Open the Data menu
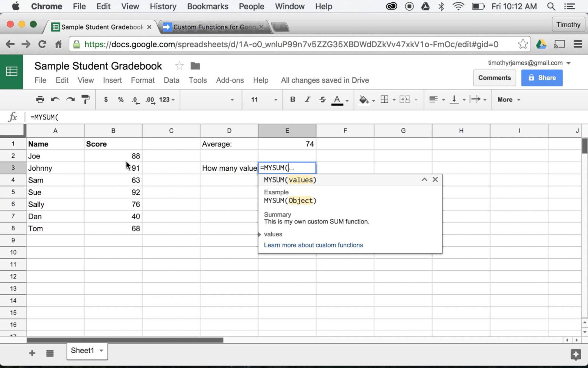Viewport: 588px width, 368px height. 171,80
